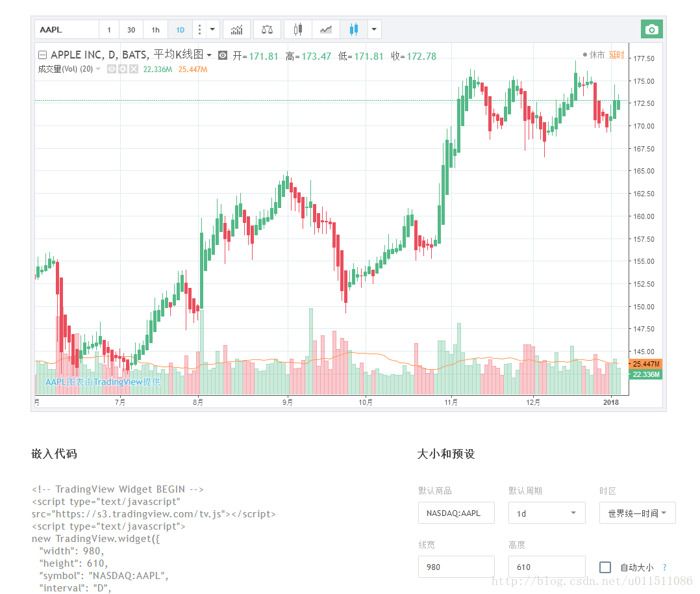Image resolution: width=700 pixels, height=594 pixels.
Task: Select the blue Heikin Ashi chart icon
Action: pyautogui.click(x=353, y=29)
